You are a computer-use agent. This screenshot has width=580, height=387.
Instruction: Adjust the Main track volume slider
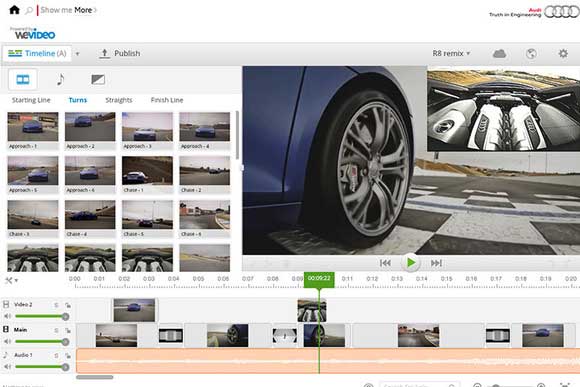[x=42, y=341]
